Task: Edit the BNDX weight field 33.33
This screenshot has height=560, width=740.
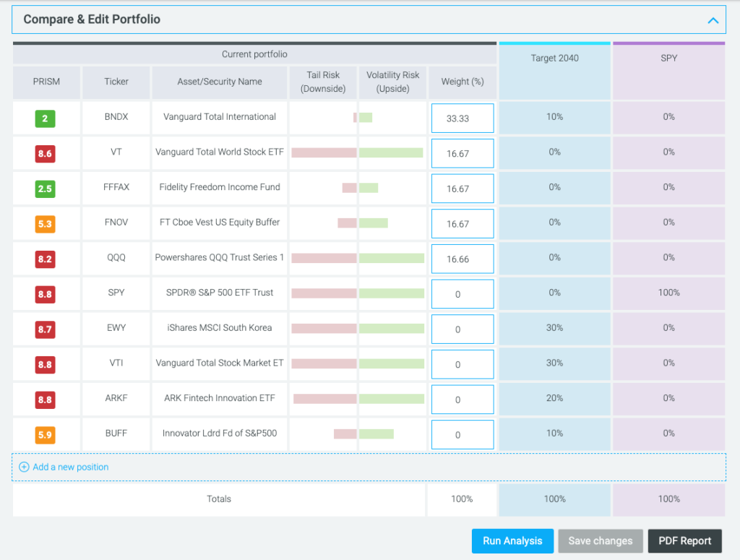Action: coord(462,118)
